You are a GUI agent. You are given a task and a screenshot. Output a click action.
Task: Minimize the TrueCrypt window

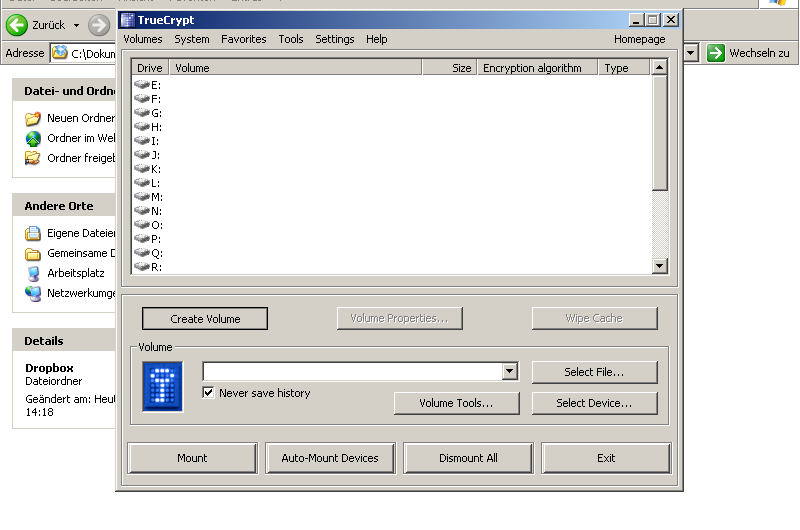tap(636, 20)
